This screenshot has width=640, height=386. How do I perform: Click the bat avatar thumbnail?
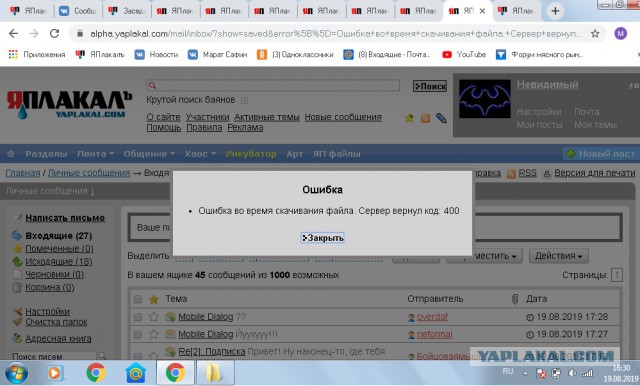point(485,99)
